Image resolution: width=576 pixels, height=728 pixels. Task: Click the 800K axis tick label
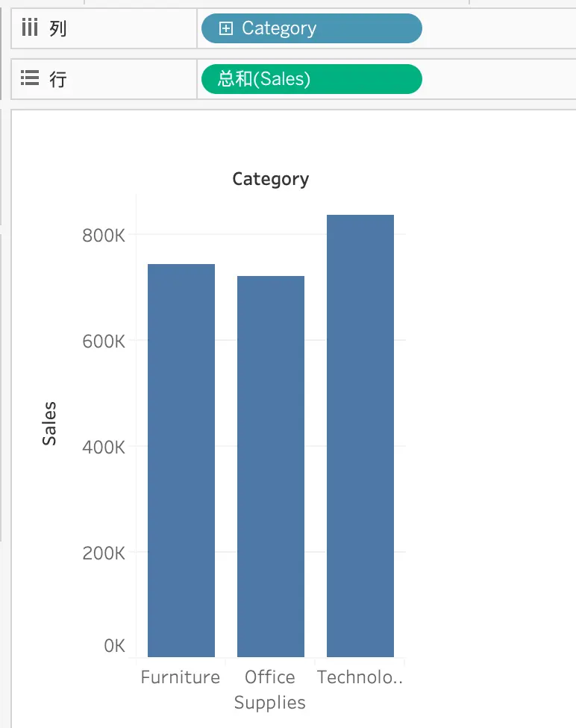tap(104, 236)
